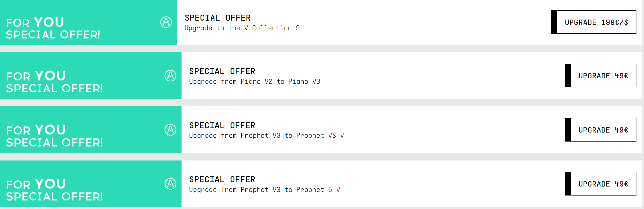Open 'Upgrade from Piano V2 to Piano V3' link
The width and height of the screenshot is (644, 209).
point(254,81)
